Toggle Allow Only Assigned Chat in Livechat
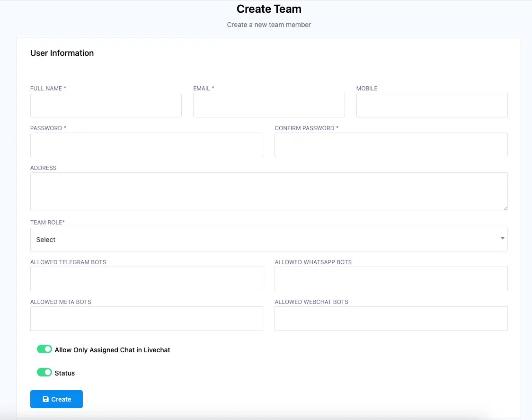The image size is (532, 420). coord(44,349)
